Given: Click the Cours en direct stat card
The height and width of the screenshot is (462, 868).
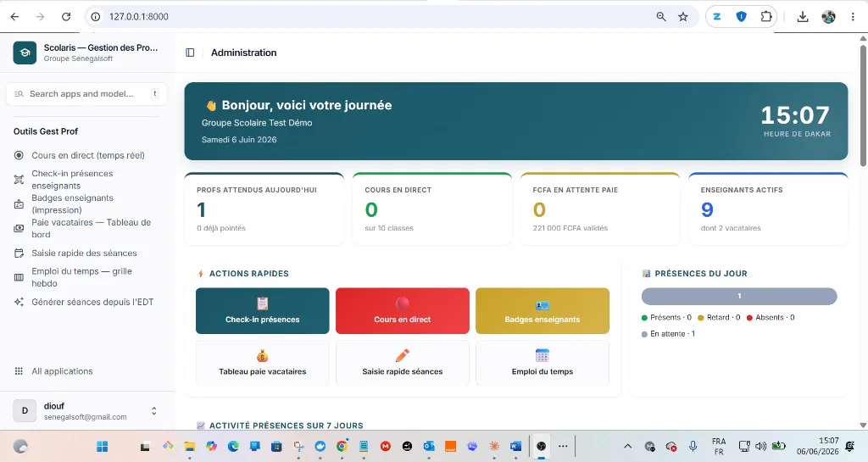Looking at the screenshot, I should coord(431,209).
